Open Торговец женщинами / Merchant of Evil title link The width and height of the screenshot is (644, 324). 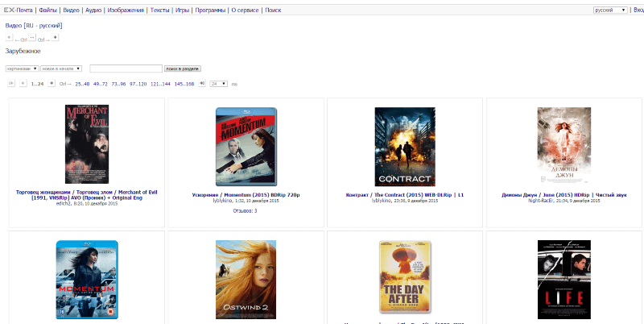pos(87,195)
